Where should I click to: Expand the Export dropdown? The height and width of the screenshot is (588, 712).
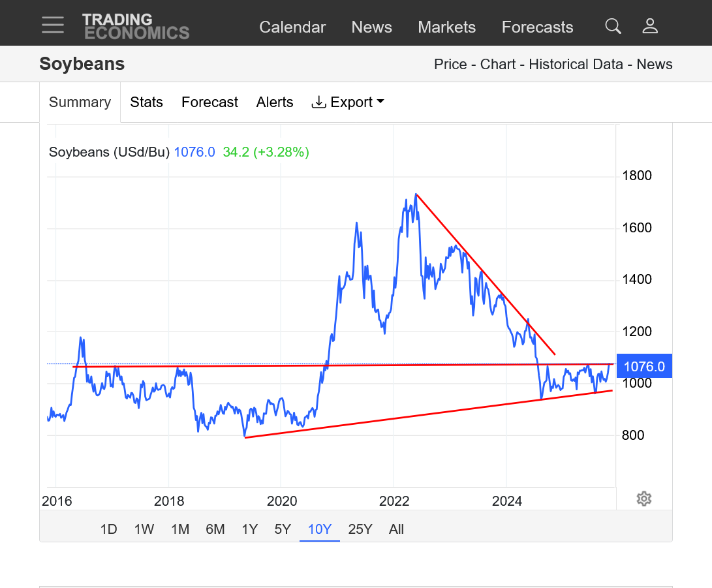[348, 102]
